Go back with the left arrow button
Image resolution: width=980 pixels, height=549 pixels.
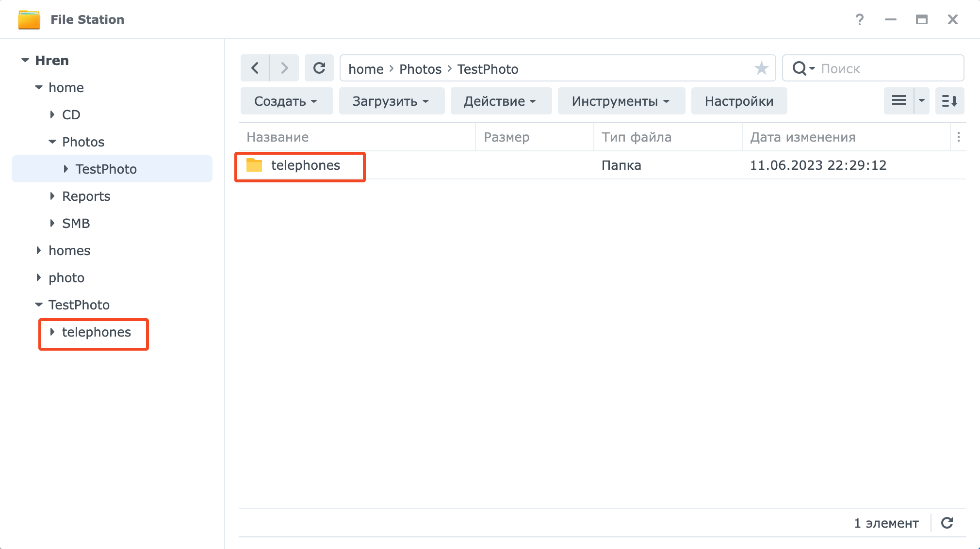[255, 68]
